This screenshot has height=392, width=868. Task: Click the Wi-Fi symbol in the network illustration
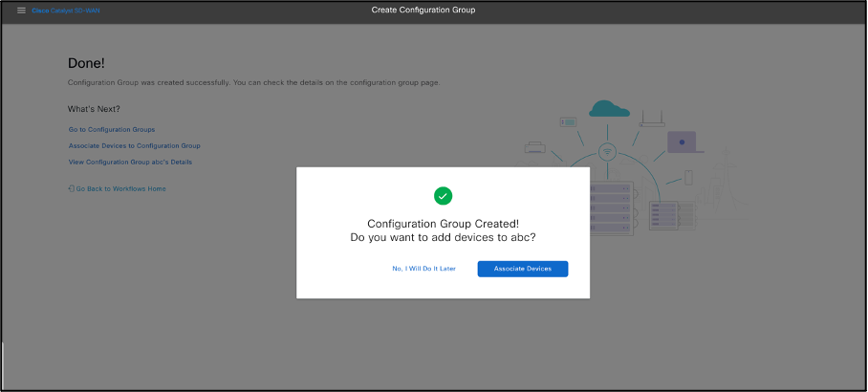pos(606,152)
